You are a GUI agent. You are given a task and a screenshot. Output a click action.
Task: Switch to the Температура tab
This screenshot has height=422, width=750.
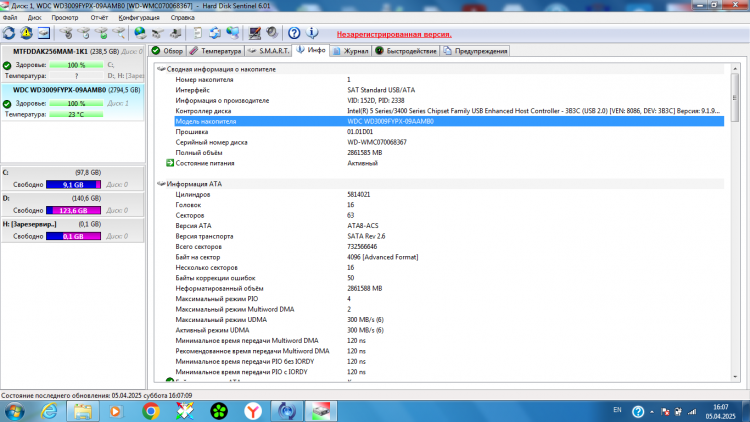216,51
